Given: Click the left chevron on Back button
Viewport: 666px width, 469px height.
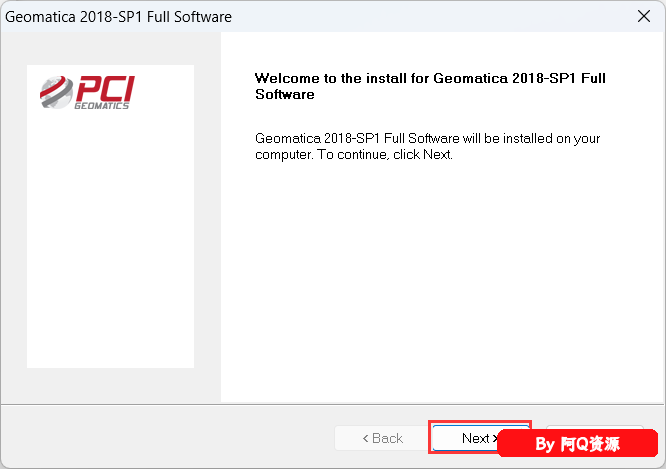Looking at the screenshot, I should coord(365,438).
